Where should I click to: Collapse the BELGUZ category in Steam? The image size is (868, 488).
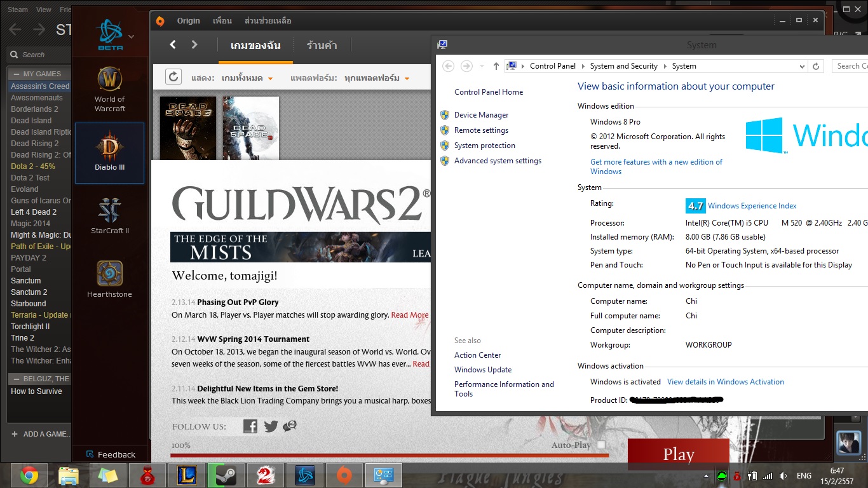tap(16, 379)
